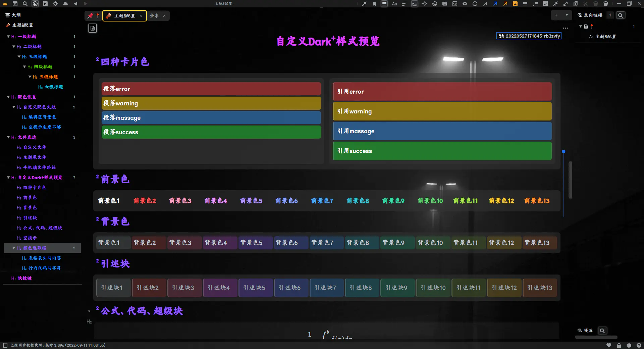Toggle the pinned tab with pushpin

[x=93, y=16]
